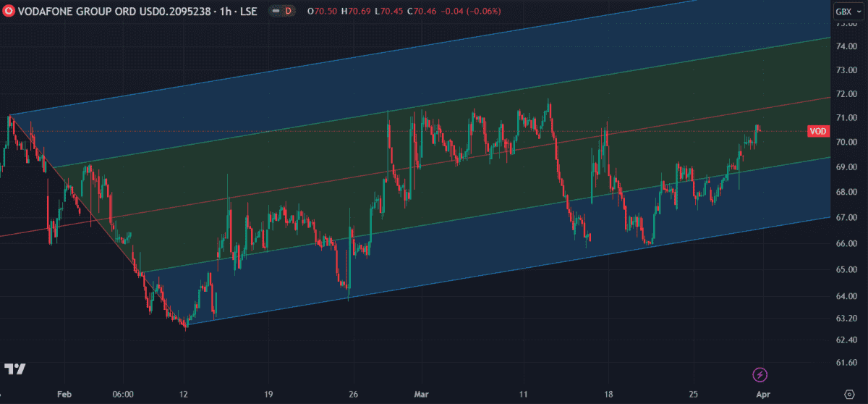Viewport: 868px width, 404px height.
Task: Select the lower blue pitchfork boundary line
Action: click(x=506, y=269)
